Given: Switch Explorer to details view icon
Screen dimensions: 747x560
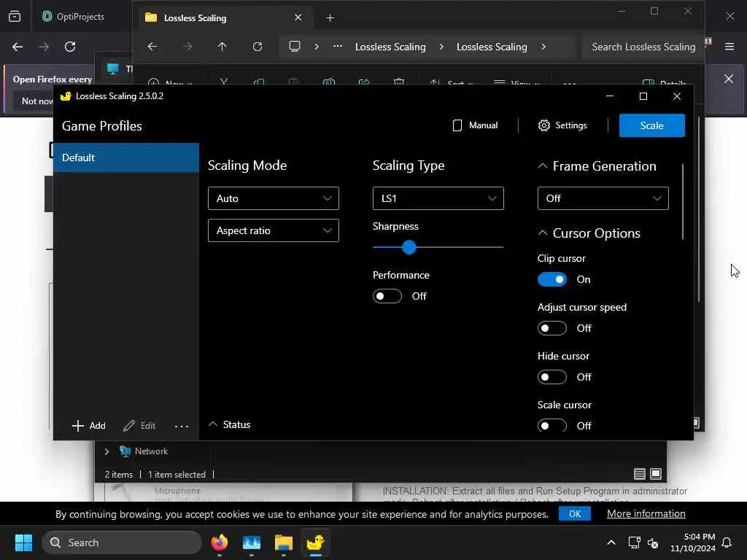Looking at the screenshot, I should click(x=639, y=474).
